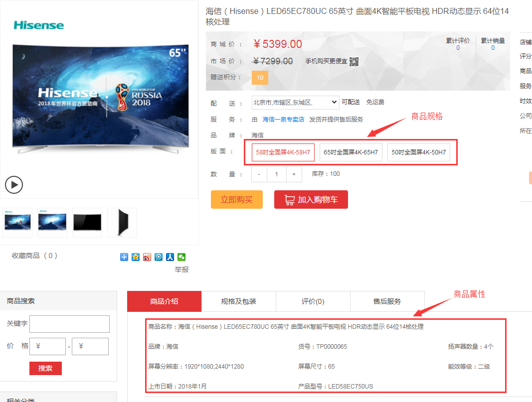The image size is (532, 402).
Task: Add item with 加入购物车 button
Action: coord(311,200)
